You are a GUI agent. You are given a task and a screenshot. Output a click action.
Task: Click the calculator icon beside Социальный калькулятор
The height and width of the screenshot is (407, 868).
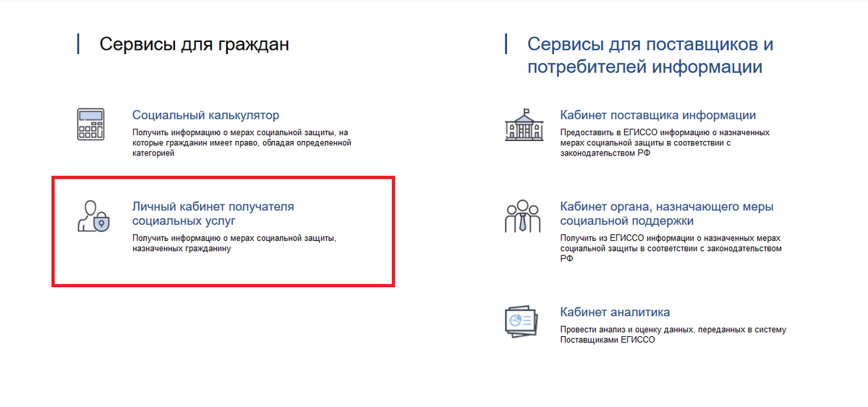(x=90, y=124)
